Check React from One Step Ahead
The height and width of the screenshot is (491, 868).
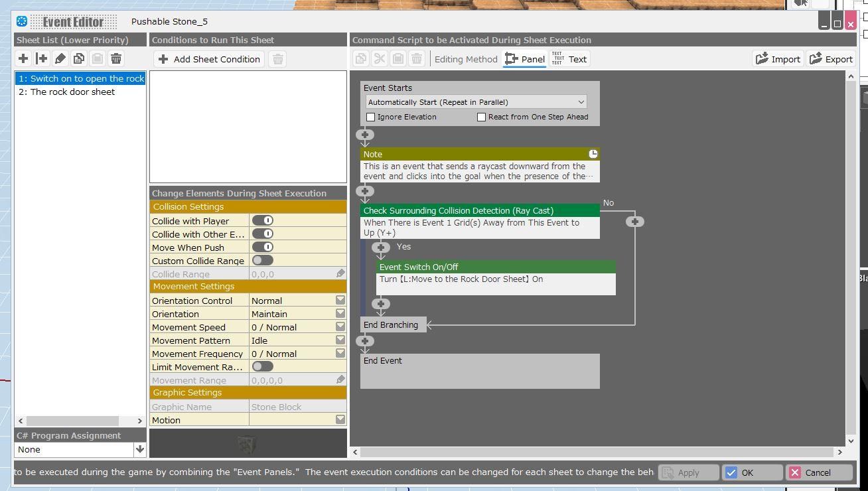(x=482, y=117)
